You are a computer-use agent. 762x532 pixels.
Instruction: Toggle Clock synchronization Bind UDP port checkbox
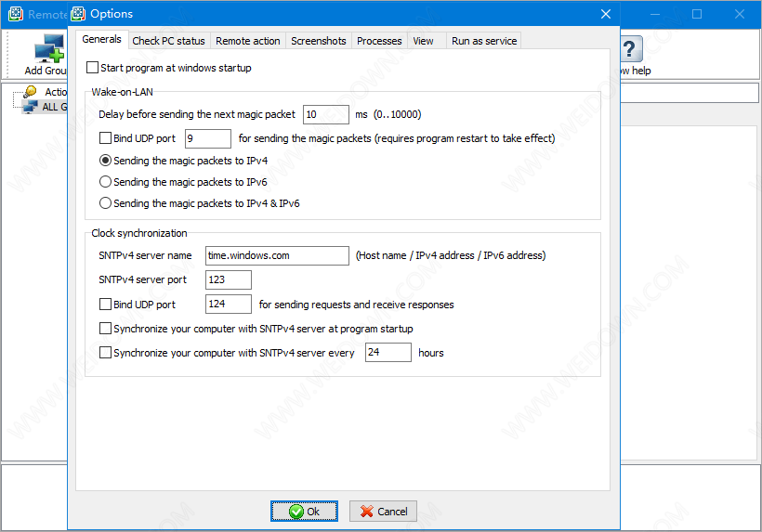coord(105,305)
